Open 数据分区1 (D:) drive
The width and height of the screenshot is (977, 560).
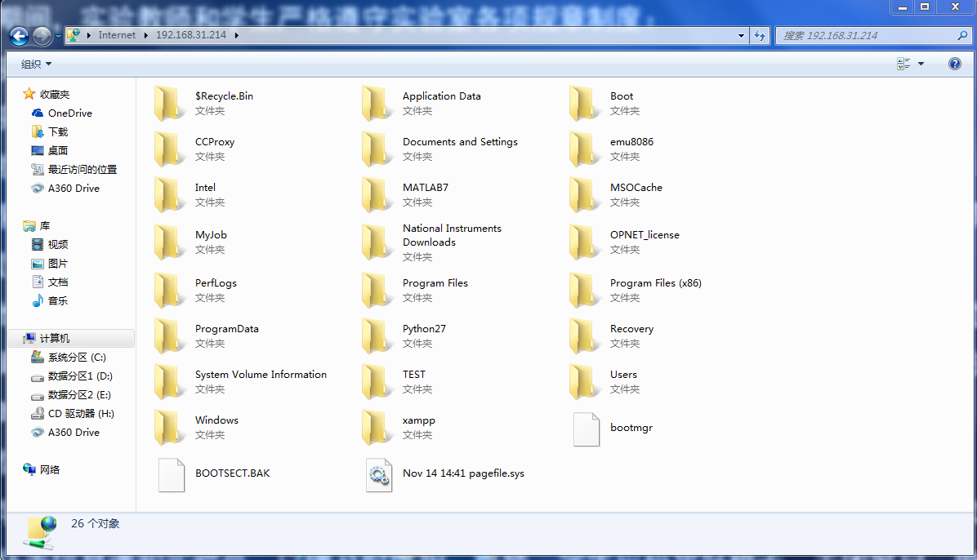72,376
